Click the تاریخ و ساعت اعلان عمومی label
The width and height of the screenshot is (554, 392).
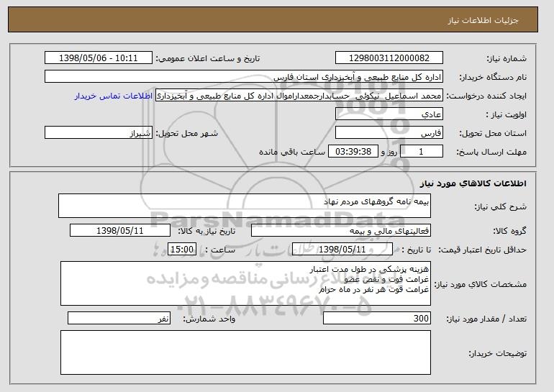pos(208,58)
